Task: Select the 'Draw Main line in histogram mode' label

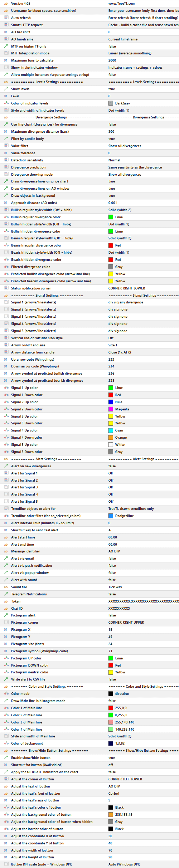Action: point(38,701)
